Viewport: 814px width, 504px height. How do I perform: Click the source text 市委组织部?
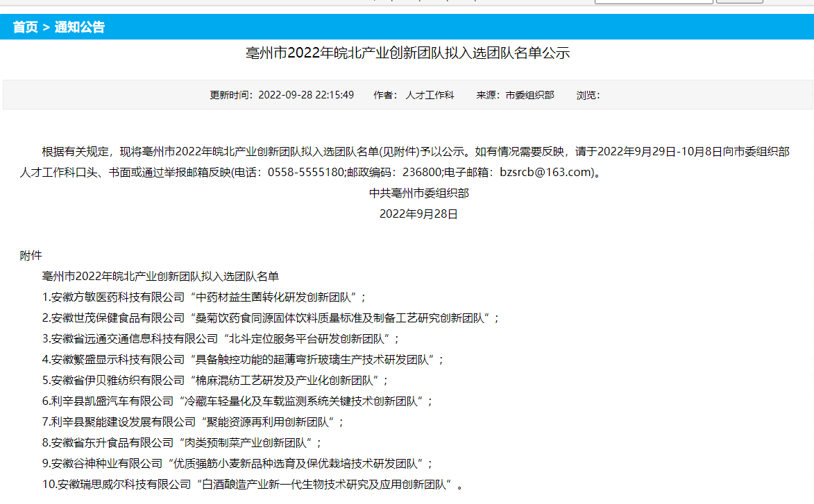tap(529, 95)
